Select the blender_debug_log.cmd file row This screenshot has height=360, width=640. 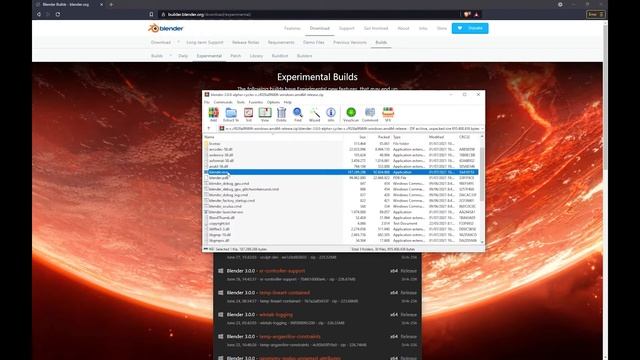click(341, 195)
